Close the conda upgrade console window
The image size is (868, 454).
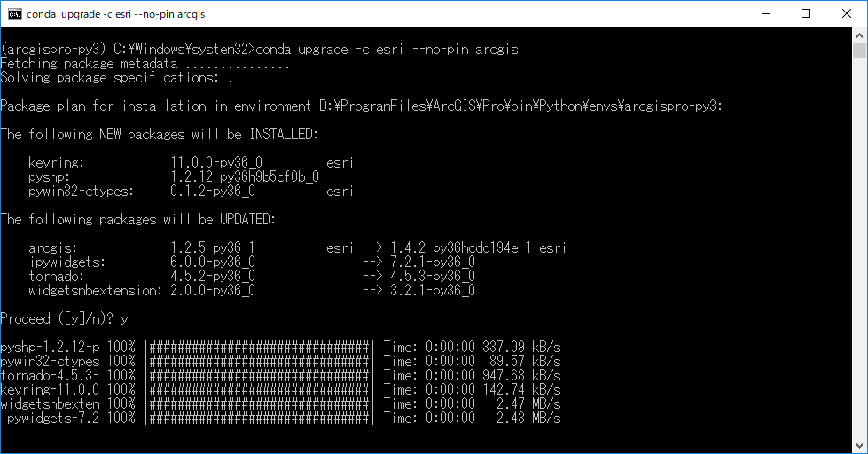[x=847, y=13]
